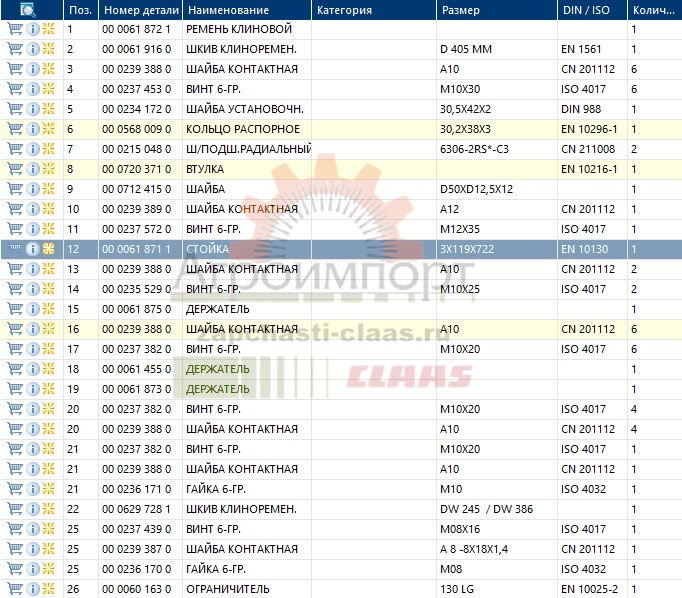Viewport: 682px width, 598px height.
Task: Select size 30,5X42X2
Action: click(x=465, y=109)
